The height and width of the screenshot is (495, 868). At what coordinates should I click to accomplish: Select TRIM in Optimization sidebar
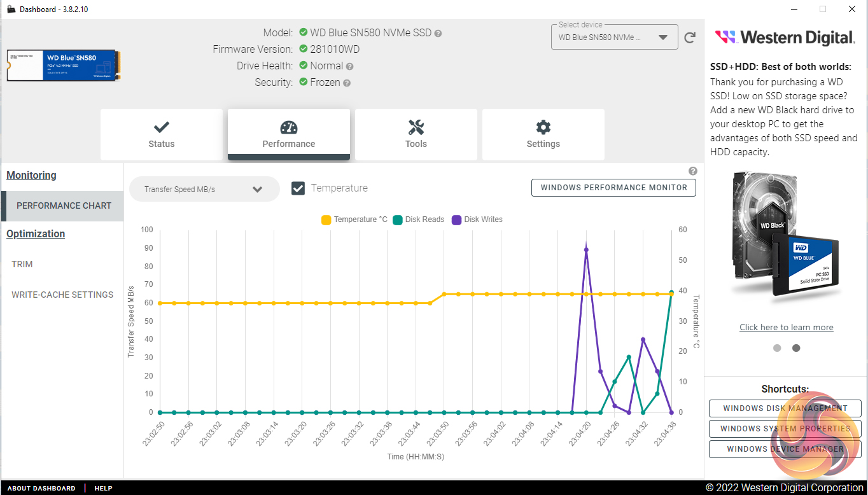coord(22,264)
